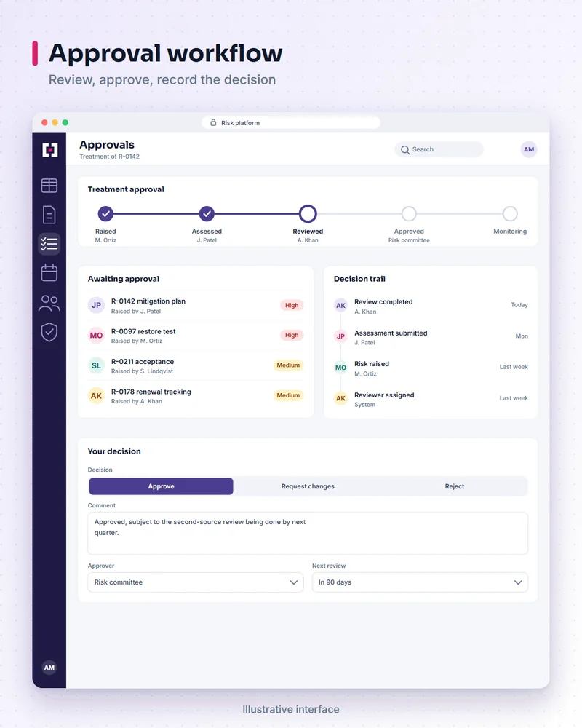The height and width of the screenshot is (728, 582).
Task: Click the AM avatar in top header
Action: tap(529, 149)
